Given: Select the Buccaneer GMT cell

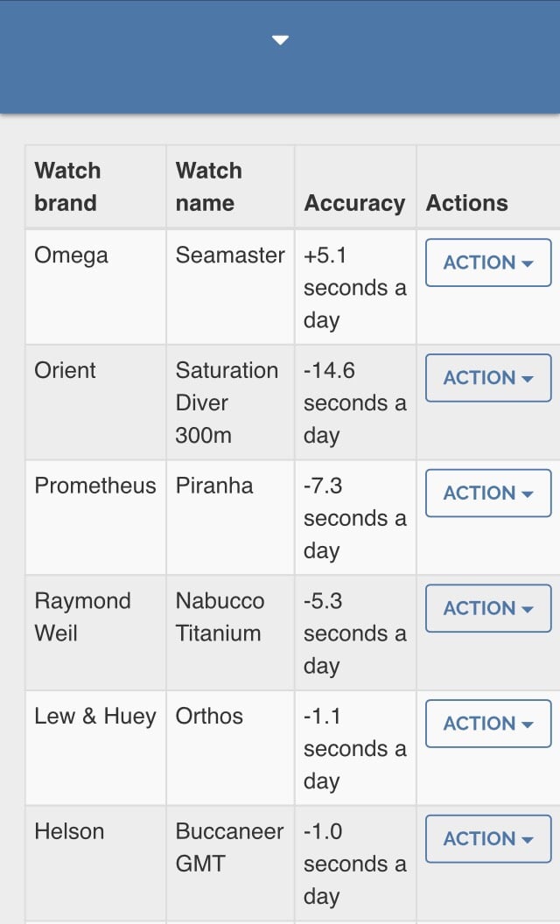Looking at the screenshot, I should click(x=229, y=847).
